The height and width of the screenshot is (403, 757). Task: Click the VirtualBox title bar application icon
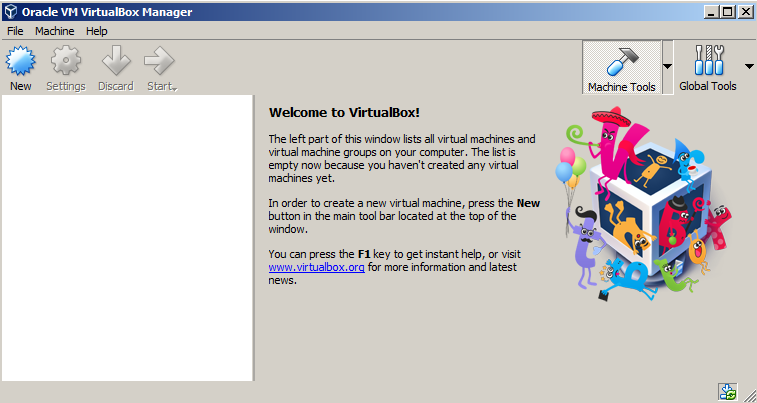[x=11, y=12]
